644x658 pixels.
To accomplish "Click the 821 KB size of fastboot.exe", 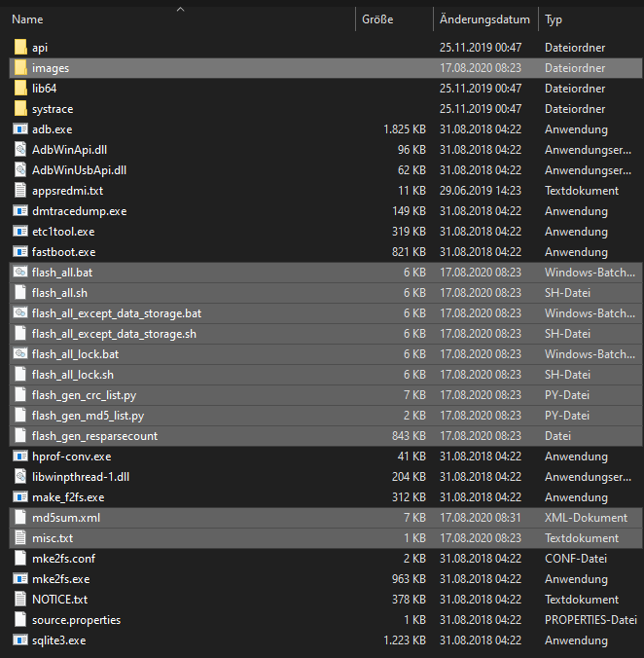I will pyautogui.click(x=409, y=252).
